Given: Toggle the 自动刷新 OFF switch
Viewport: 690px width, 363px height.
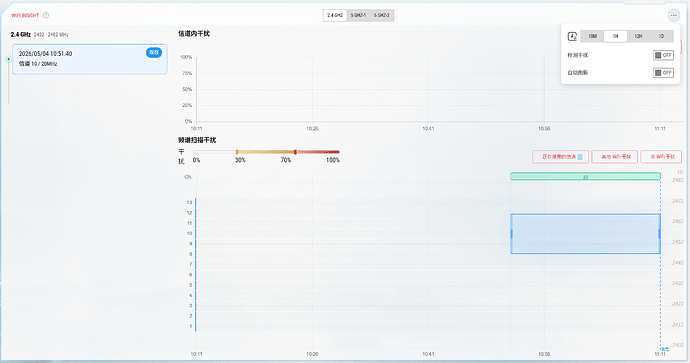Looking at the screenshot, I should (x=663, y=73).
